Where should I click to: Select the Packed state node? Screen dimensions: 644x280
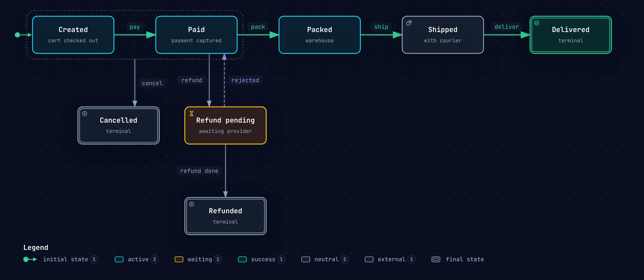coord(320,35)
